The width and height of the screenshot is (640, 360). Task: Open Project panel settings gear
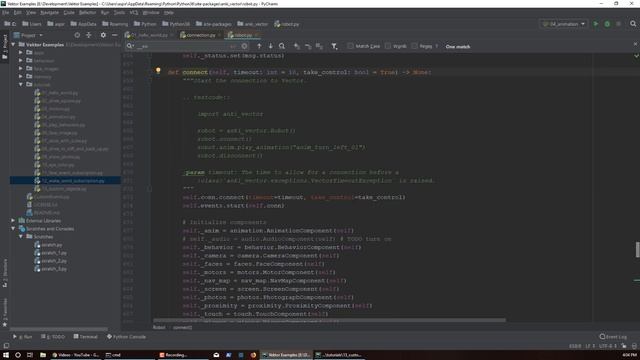point(103,36)
